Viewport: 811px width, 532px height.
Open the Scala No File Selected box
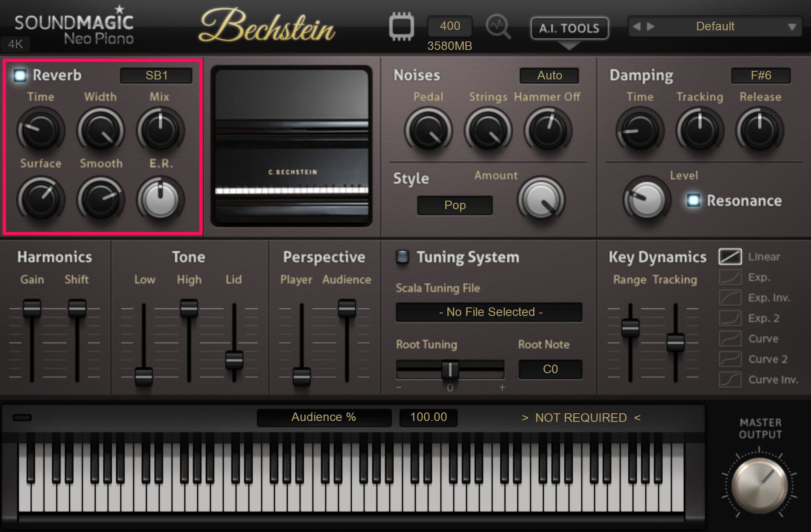pos(489,312)
